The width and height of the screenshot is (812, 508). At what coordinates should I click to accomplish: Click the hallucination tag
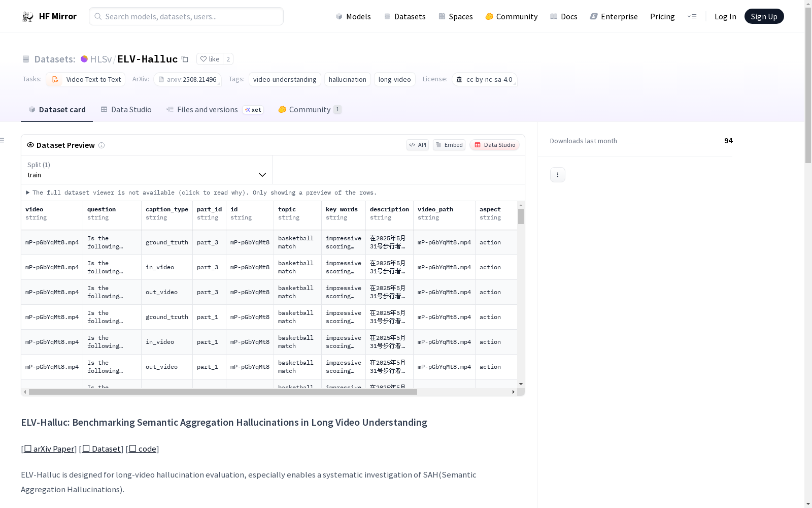click(x=348, y=79)
